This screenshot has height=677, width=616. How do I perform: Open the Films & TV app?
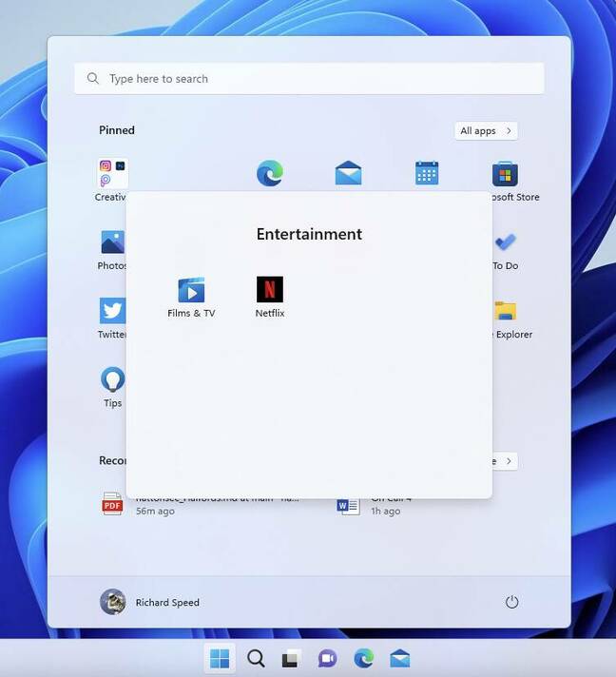point(191,297)
